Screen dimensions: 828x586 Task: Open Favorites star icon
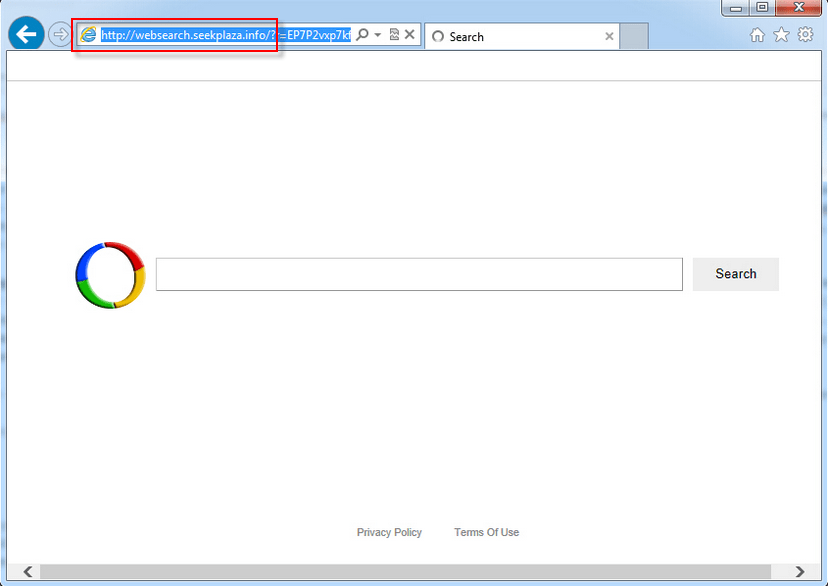click(781, 35)
